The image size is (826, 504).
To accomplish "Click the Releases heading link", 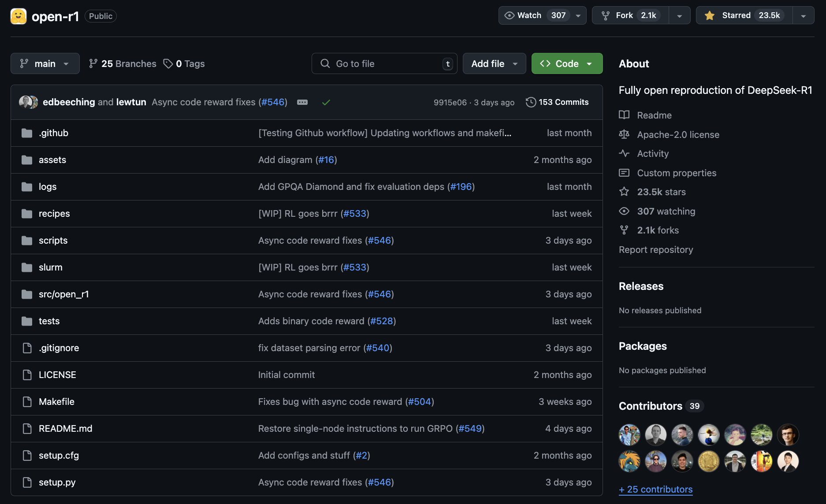I will 641,286.
